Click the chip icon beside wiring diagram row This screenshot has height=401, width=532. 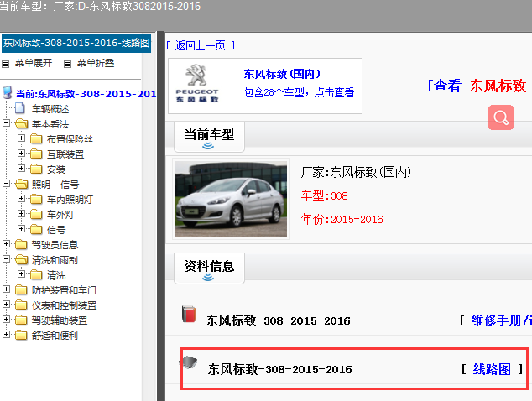tap(189, 362)
